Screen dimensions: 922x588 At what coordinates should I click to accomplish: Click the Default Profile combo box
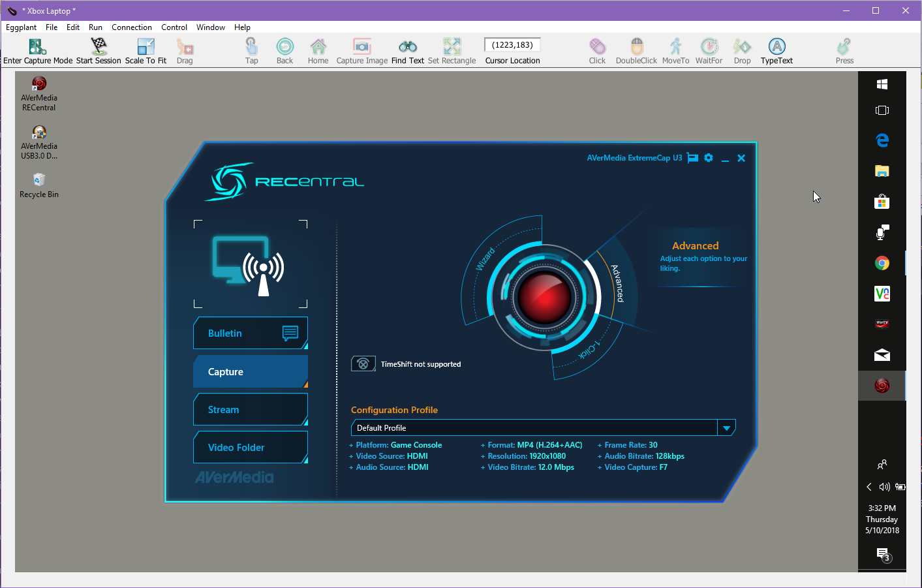pyautogui.click(x=543, y=428)
